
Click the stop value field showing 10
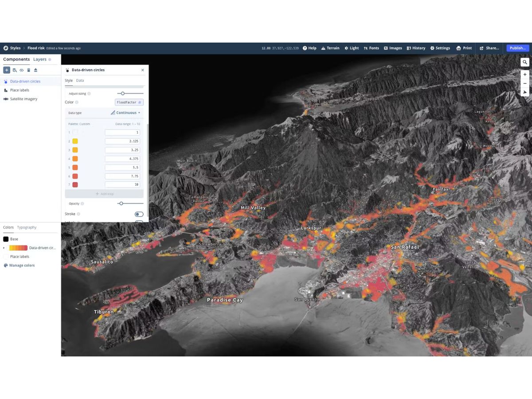coord(122,184)
